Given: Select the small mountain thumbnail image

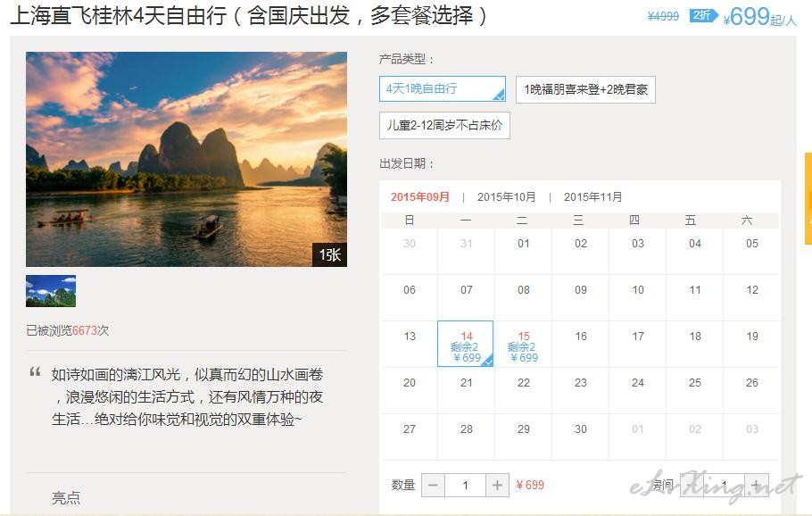Looking at the screenshot, I should click(x=51, y=291).
